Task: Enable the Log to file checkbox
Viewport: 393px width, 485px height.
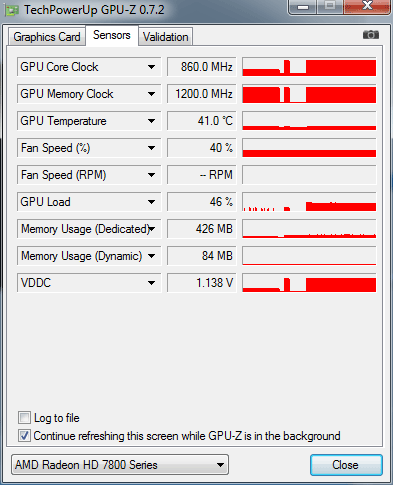Action: 24,418
